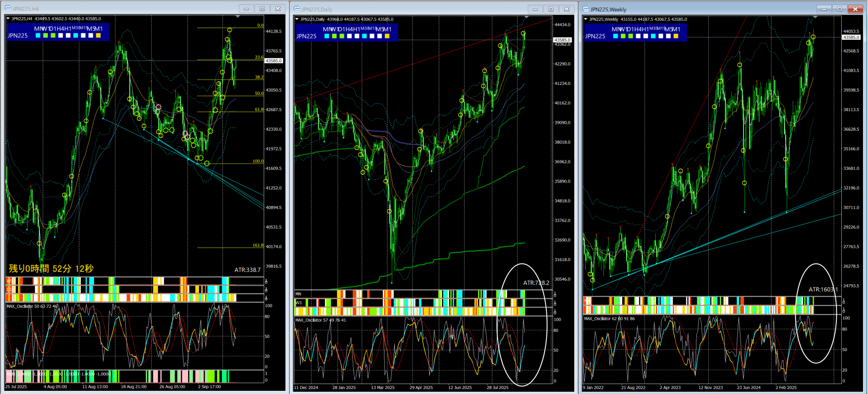
Task: Select the chart shift triangle in Daily chart
Action: point(526,17)
